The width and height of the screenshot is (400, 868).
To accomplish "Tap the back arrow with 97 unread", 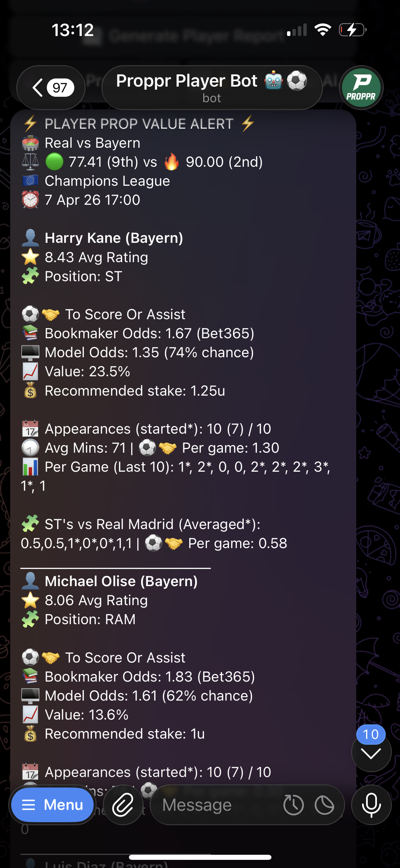I will click(51, 88).
